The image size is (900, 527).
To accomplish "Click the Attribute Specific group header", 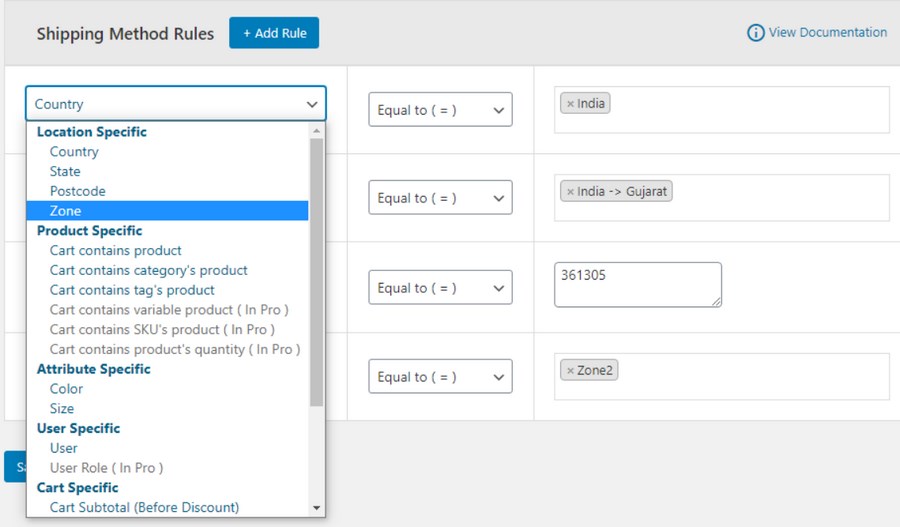I will click(x=94, y=369).
